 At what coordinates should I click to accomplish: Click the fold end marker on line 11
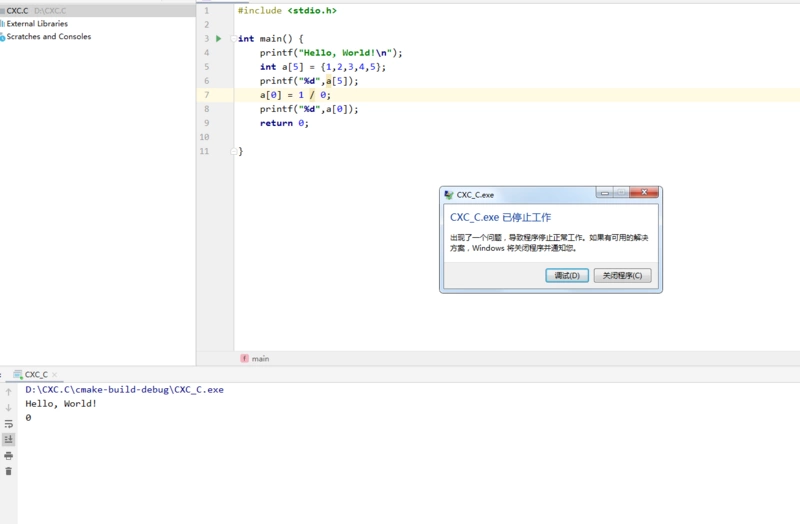tap(233, 151)
